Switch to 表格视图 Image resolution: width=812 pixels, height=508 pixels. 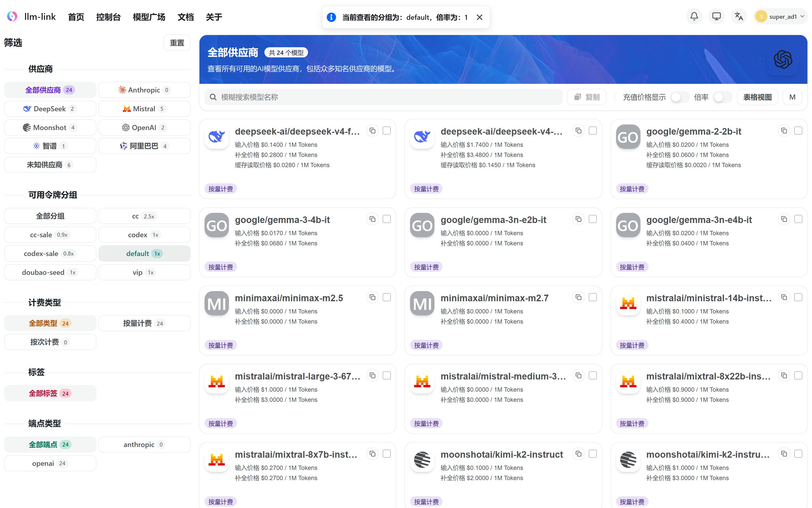click(x=757, y=97)
